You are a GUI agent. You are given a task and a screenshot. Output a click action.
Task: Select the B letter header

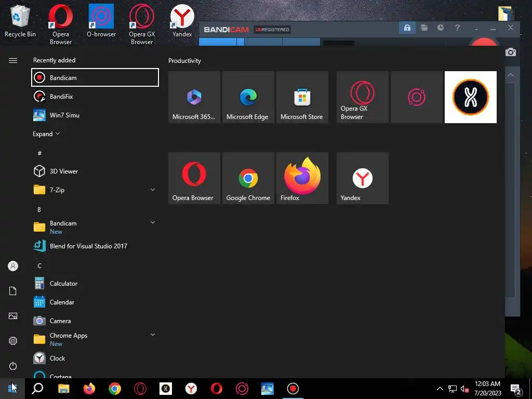pyautogui.click(x=39, y=210)
